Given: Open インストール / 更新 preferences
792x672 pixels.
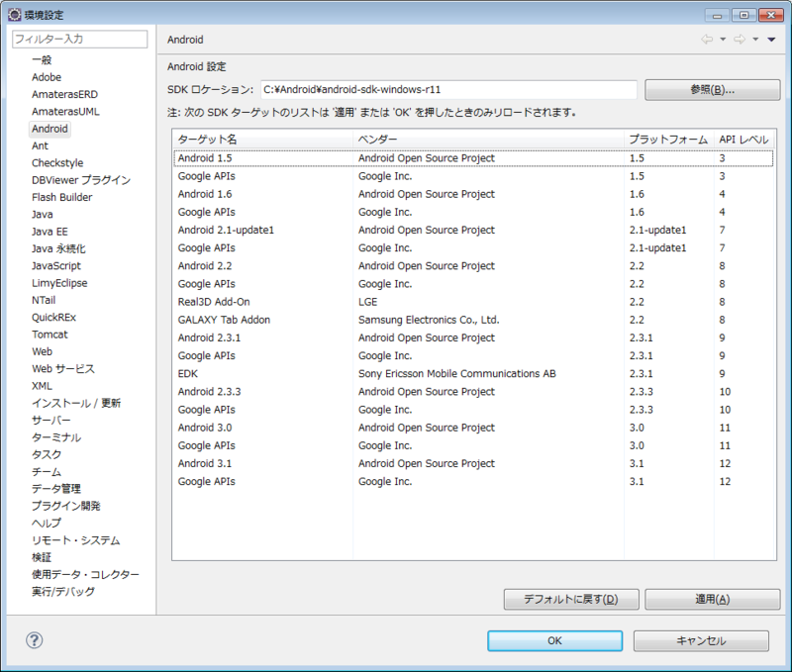Looking at the screenshot, I should [x=76, y=404].
